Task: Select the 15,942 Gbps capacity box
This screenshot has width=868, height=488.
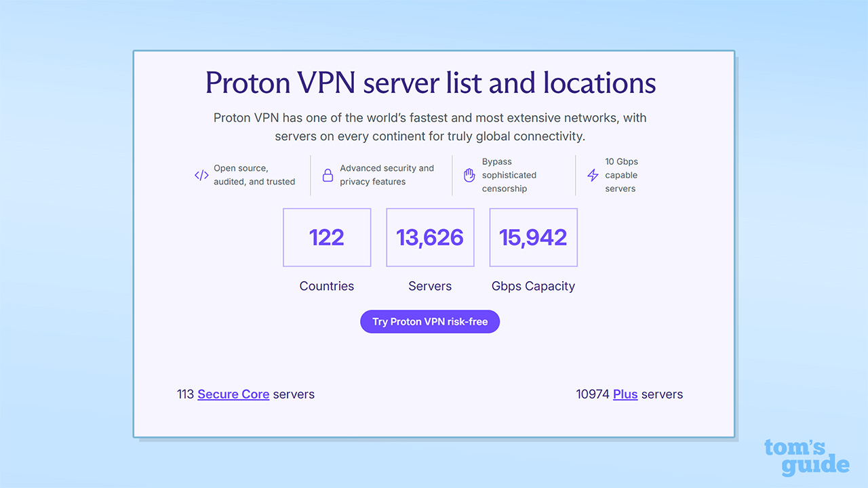Action: click(533, 237)
